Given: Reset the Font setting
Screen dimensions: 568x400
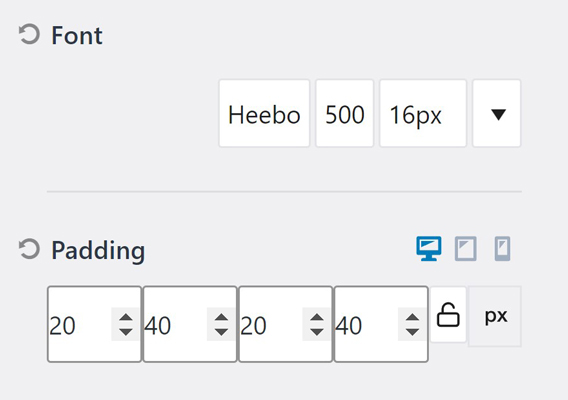Looking at the screenshot, I should [29, 35].
